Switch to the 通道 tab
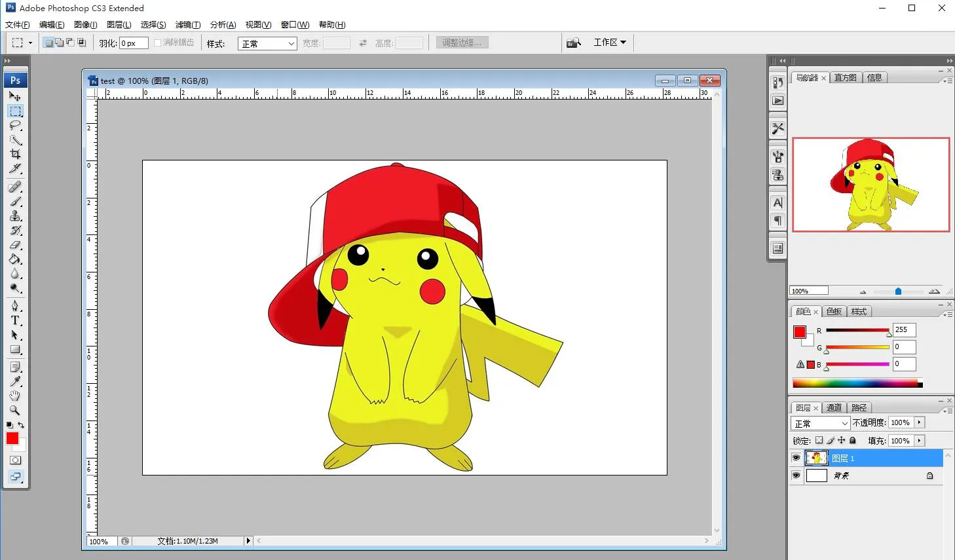Image resolution: width=955 pixels, height=560 pixels. (834, 407)
